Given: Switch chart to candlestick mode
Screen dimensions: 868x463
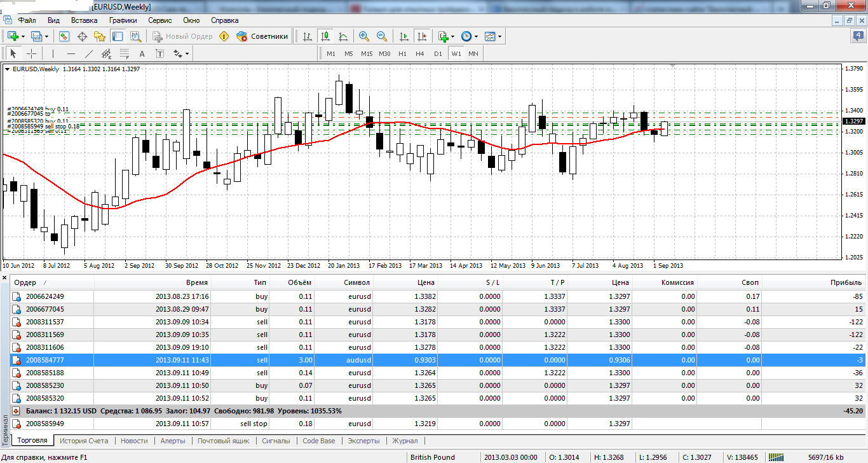Looking at the screenshot, I should (x=325, y=36).
